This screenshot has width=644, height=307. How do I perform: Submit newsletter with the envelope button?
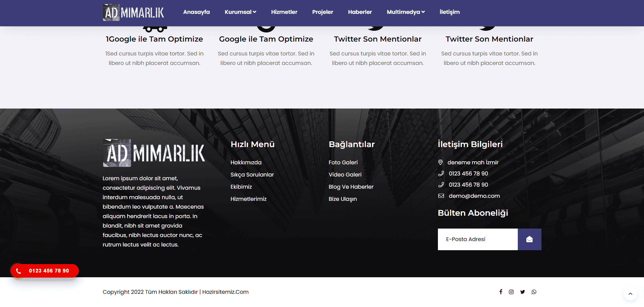[x=529, y=239]
